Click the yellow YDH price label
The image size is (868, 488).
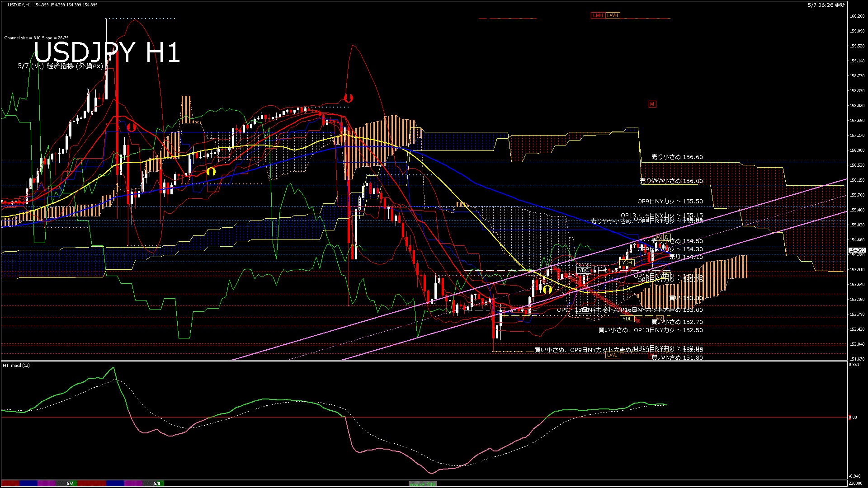tap(627, 263)
